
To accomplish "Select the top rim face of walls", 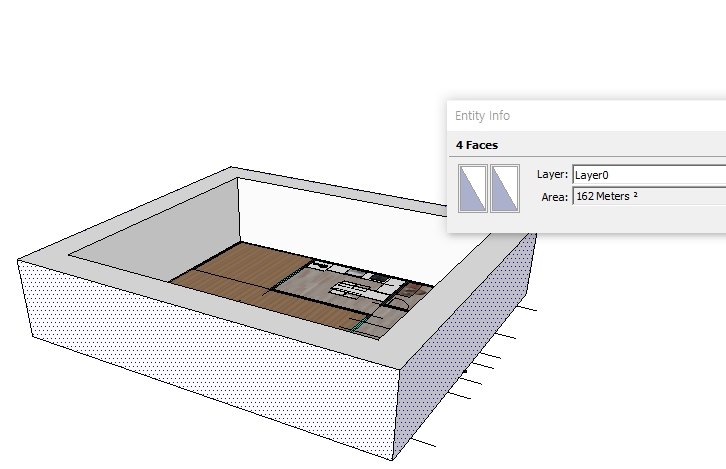I will [x=222, y=308].
